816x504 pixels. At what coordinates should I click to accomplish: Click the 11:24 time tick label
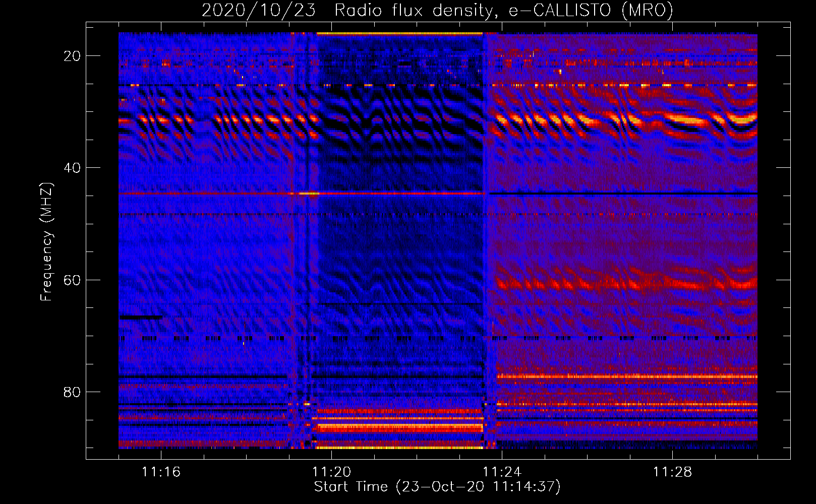tap(502, 472)
